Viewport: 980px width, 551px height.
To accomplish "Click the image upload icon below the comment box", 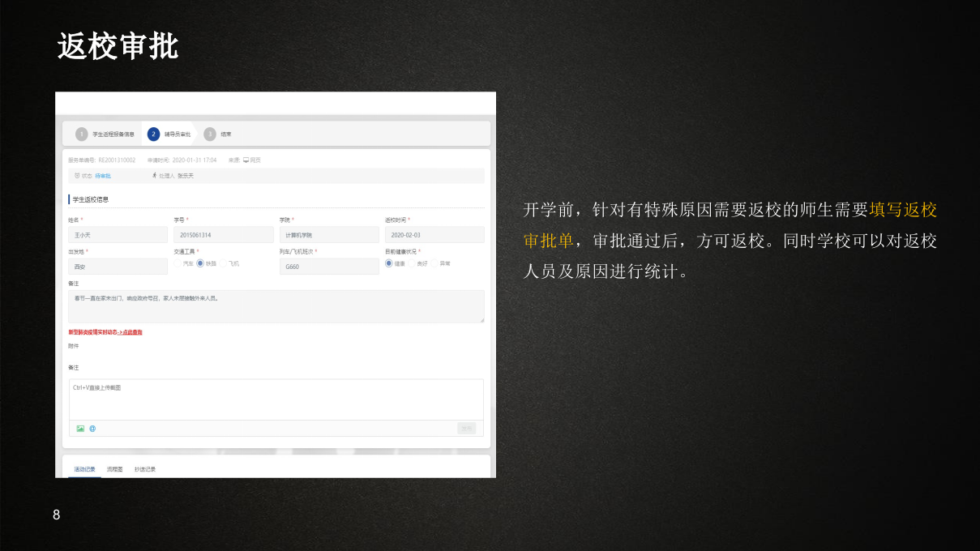I will tap(79, 428).
